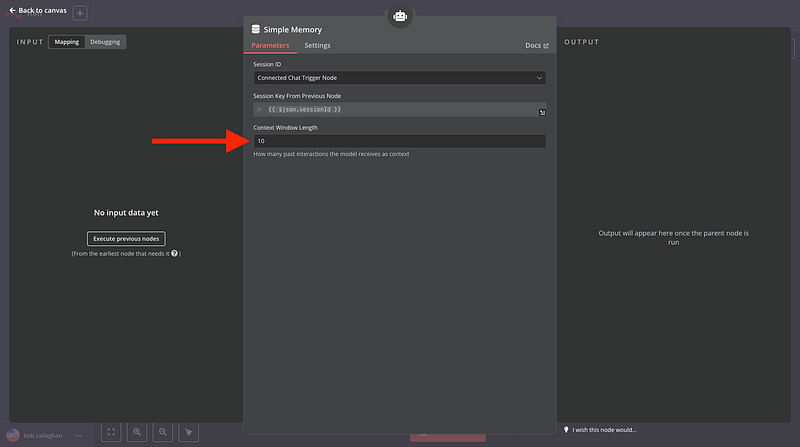Viewport: 800px width, 447px height.
Task: Go back to canvas
Action: coord(39,10)
